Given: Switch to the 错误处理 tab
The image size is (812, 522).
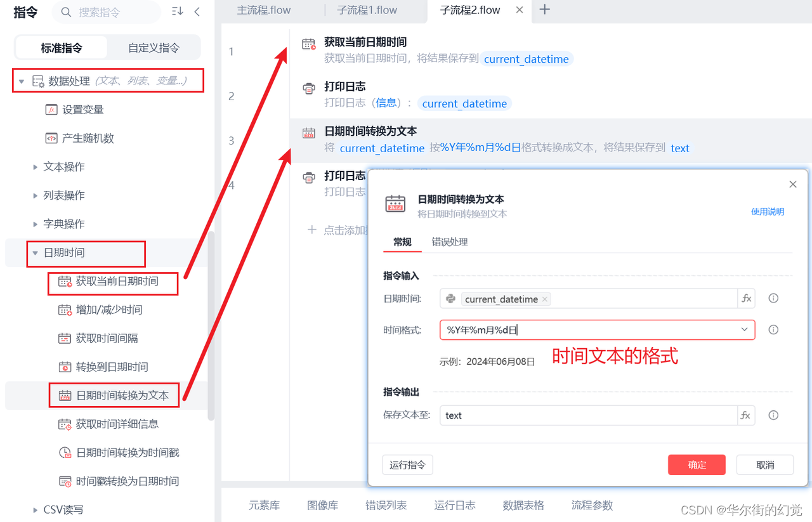Looking at the screenshot, I should [450, 242].
